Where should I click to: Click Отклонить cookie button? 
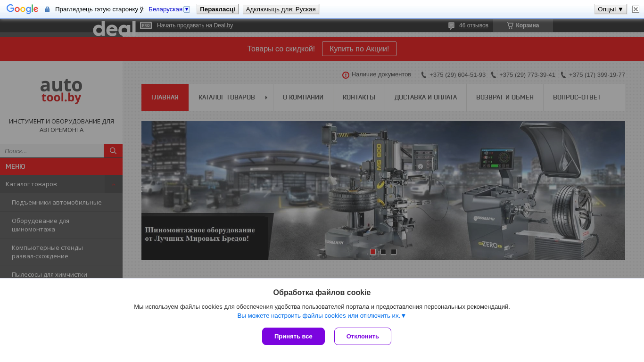pyautogui.click(x=363, y=337)
